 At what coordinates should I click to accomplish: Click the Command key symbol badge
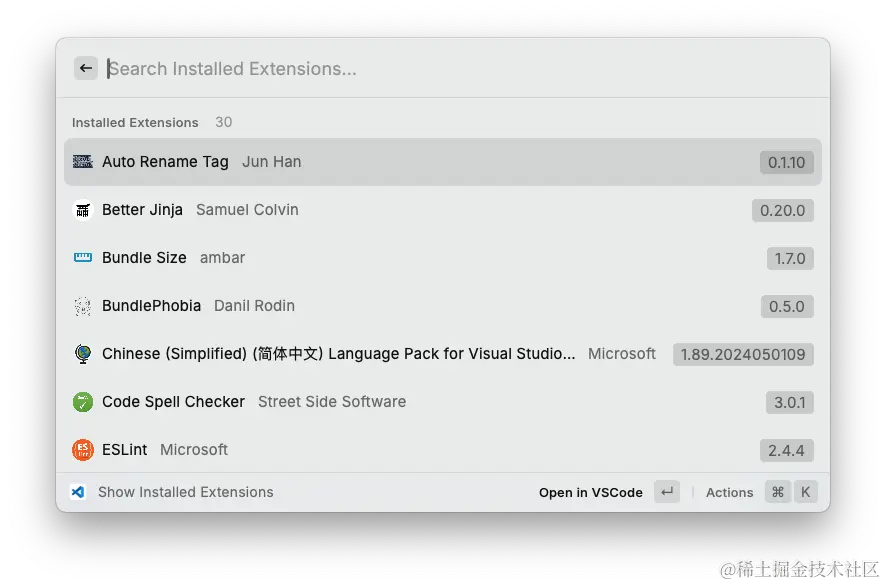pyautogui.click(x=778, y=492)
